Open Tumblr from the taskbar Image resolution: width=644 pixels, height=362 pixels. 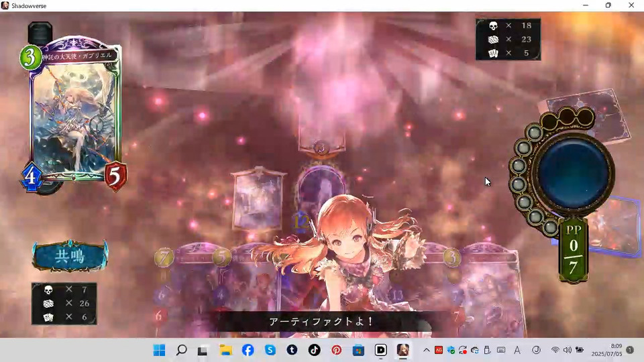pyautogui.click(x=292, y=350)
